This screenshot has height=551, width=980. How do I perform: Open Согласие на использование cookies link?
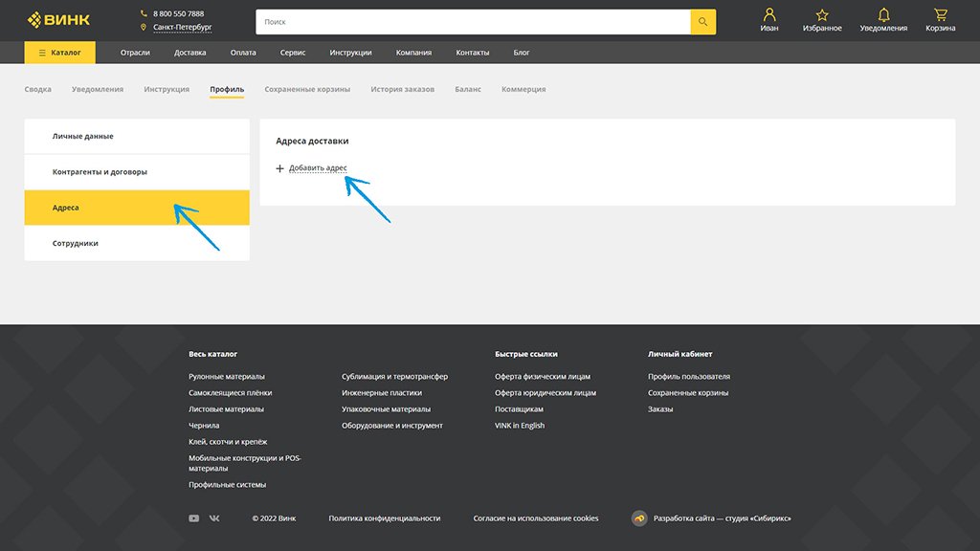pos(536,518)
